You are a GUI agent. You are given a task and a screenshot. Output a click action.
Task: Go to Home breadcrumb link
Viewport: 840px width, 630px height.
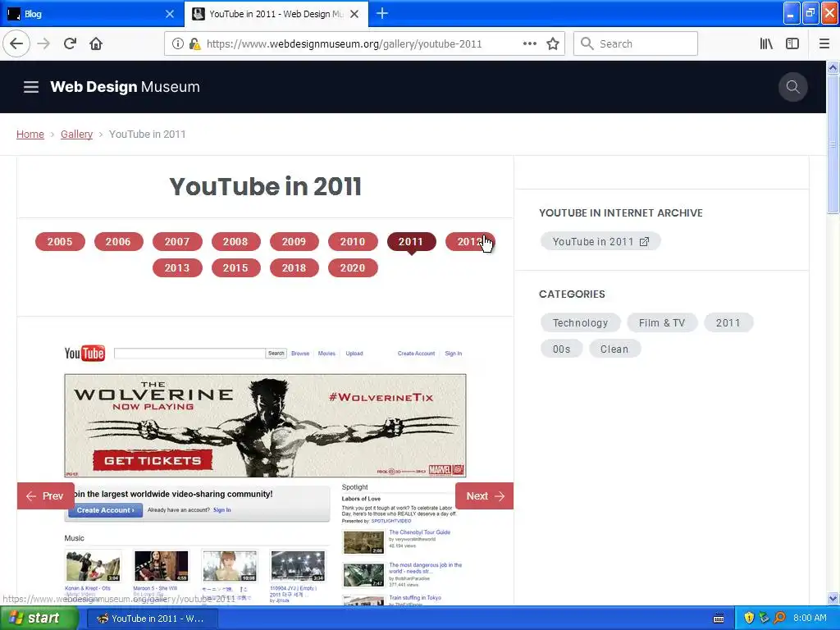30,134
